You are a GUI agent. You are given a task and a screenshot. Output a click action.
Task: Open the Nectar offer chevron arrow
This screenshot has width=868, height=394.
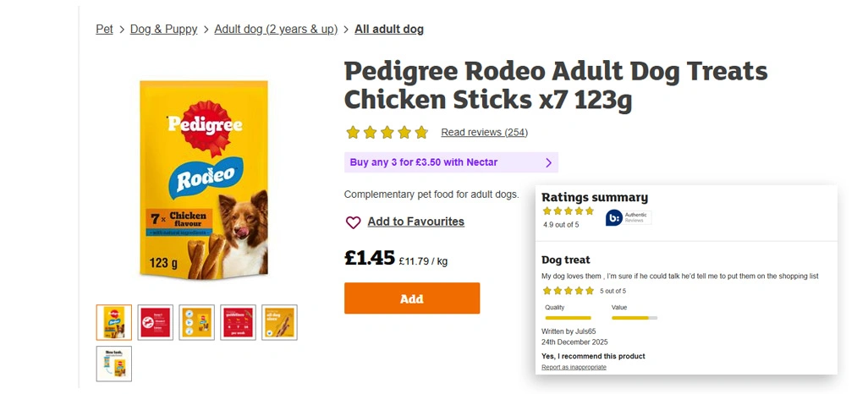548,162
